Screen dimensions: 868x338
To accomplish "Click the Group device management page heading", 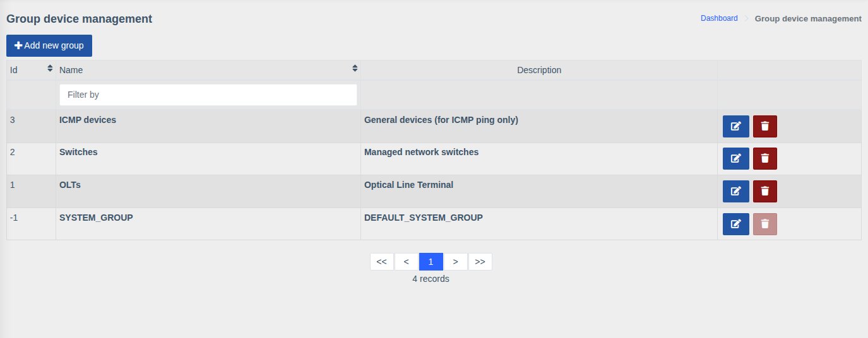I will [x=80, y=19].
